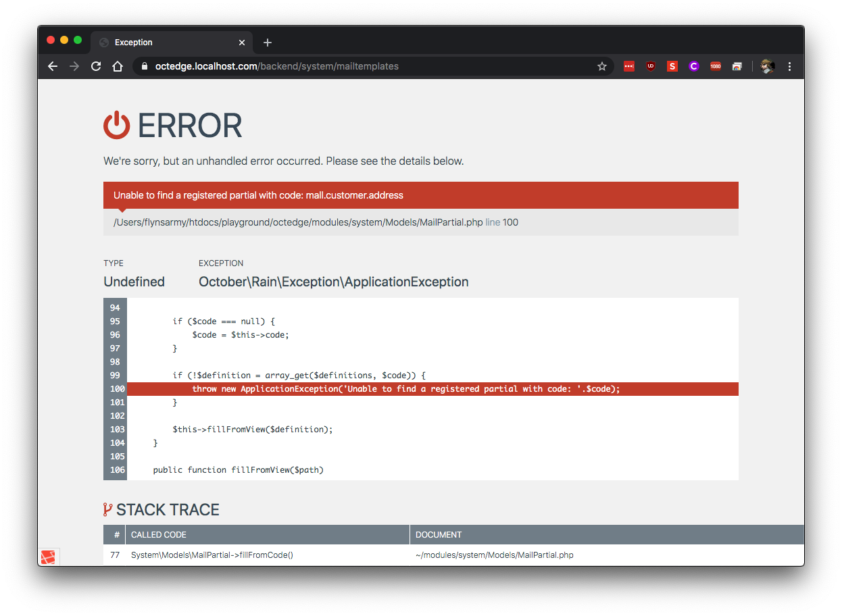The image size is (842, 616).
Task: Click the red error message banner
Action: click(420, 195)
